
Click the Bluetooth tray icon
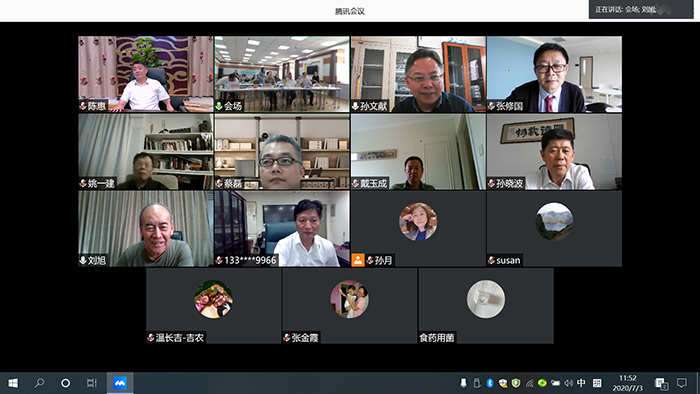pos(490,383)
